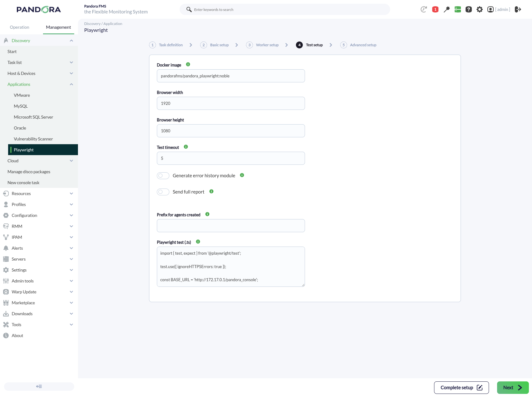This screenshot has width=532, height=397.
Task: Switch to the Operation tab
Action: point(19,27)
